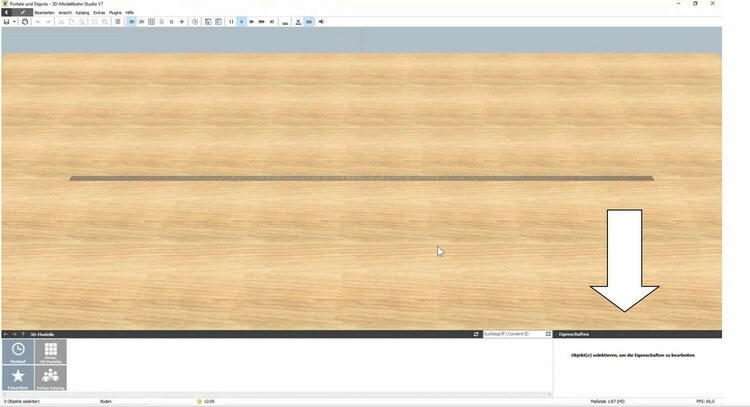Select the railway track in the 3D view
The image size is (750, 407).
click(x=362, y=178)
